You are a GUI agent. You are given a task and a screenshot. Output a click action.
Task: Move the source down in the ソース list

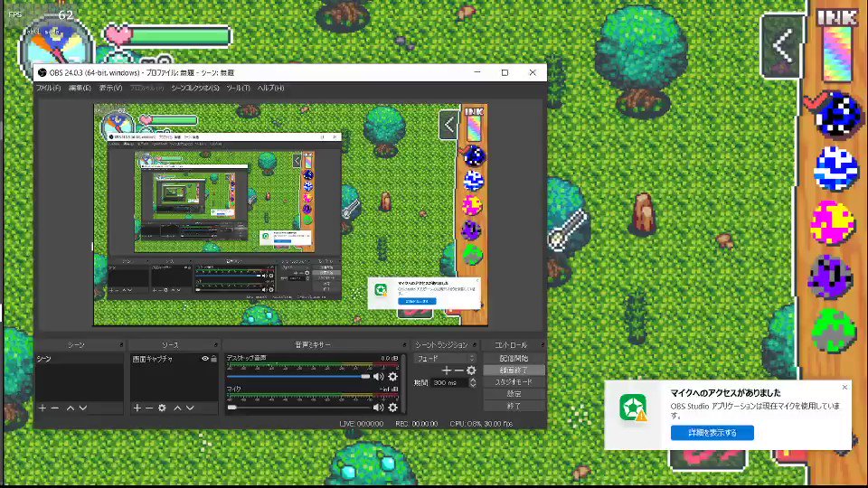point(190,408)
